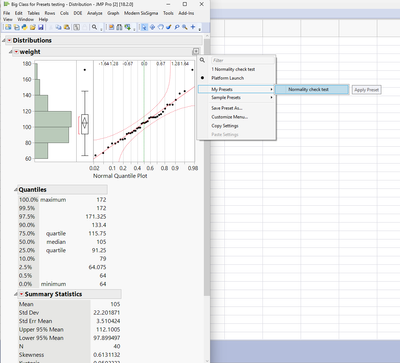Click the open file folder icon
Viewport: 400px width, 363px height.
32,27
